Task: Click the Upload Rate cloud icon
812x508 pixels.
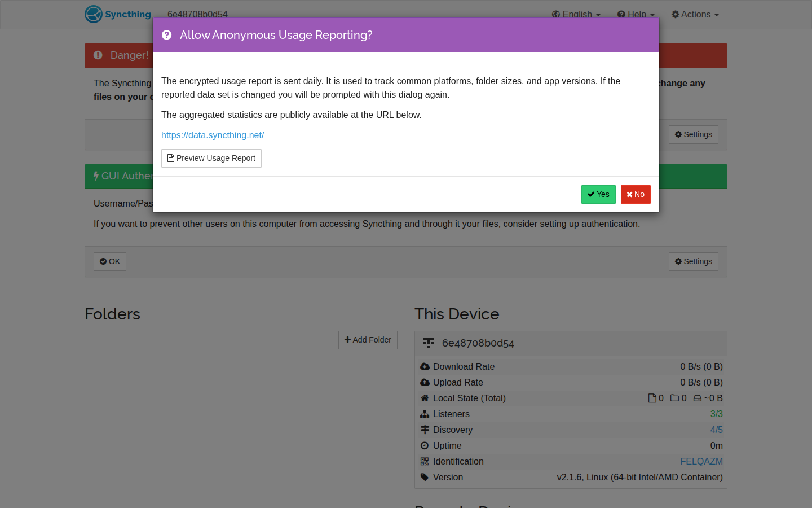Action: pos(425,382)
